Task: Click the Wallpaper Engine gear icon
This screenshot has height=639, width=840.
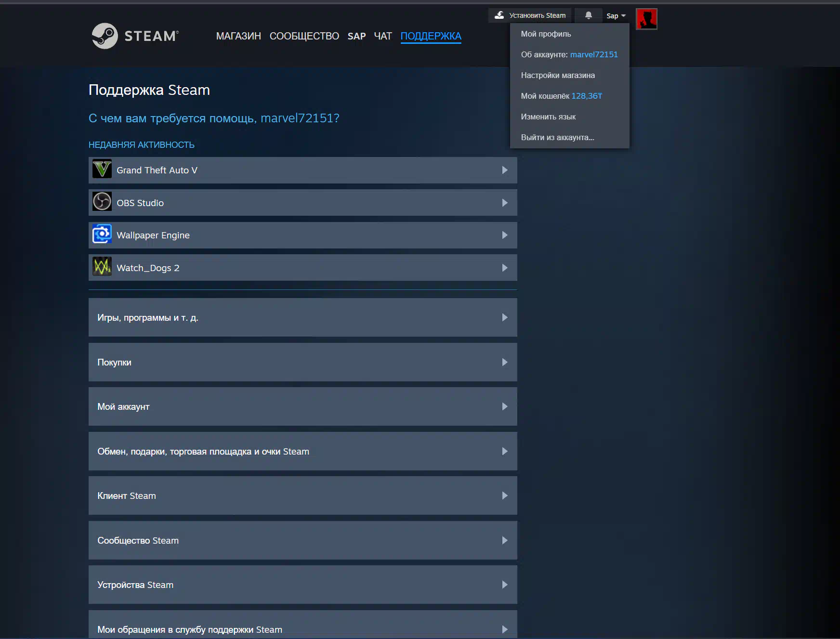Action: point(102,235)
